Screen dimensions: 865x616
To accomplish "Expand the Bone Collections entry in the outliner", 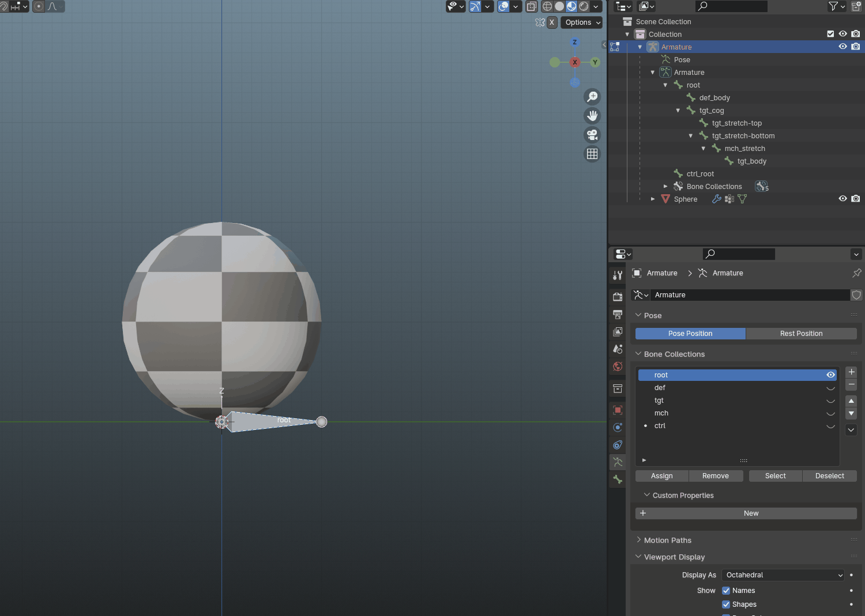I will tap(665, 186).
